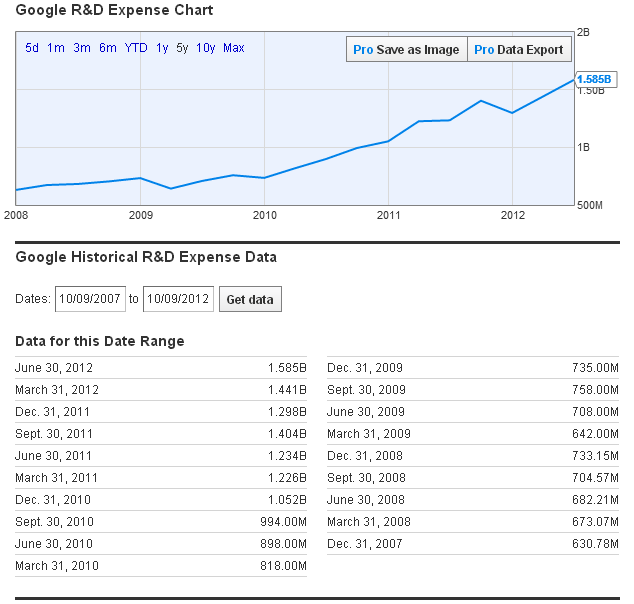Screen dimensions: 634x604
Task: Click the 2010 x-axis label
Action: [x=264, y=215]
